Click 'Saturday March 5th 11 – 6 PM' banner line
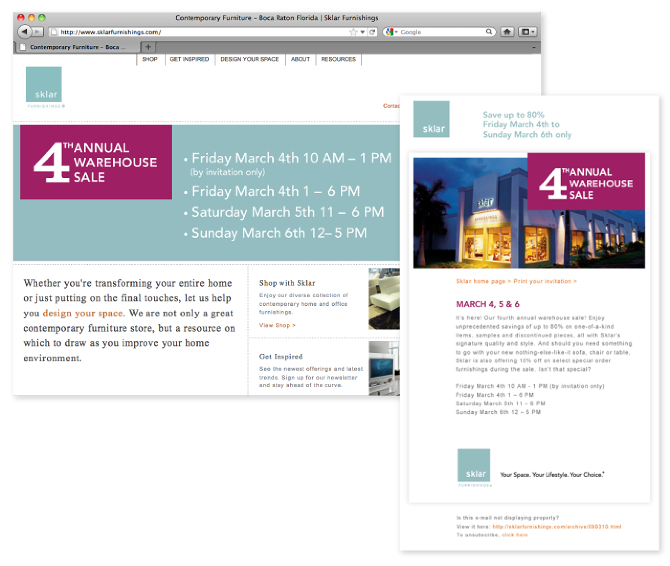The width and height of the screenshot is (670, 566). point(288,212)
